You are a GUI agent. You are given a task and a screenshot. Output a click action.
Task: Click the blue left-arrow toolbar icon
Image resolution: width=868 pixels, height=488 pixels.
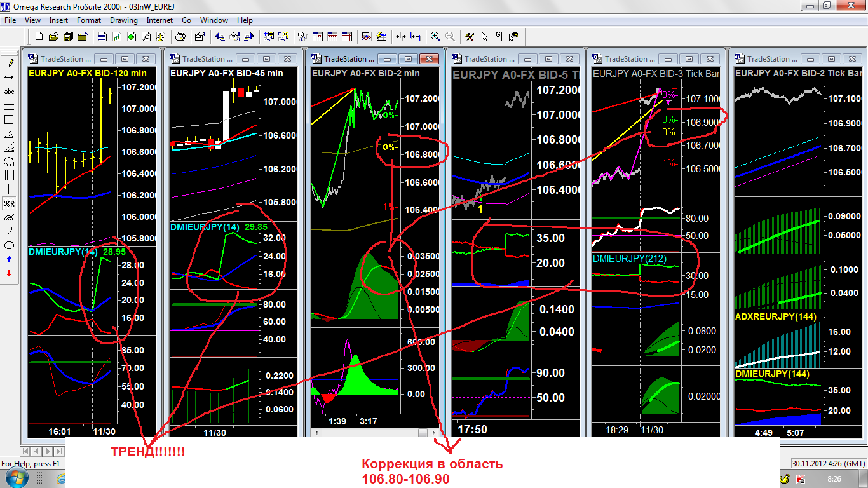point(220,36)
